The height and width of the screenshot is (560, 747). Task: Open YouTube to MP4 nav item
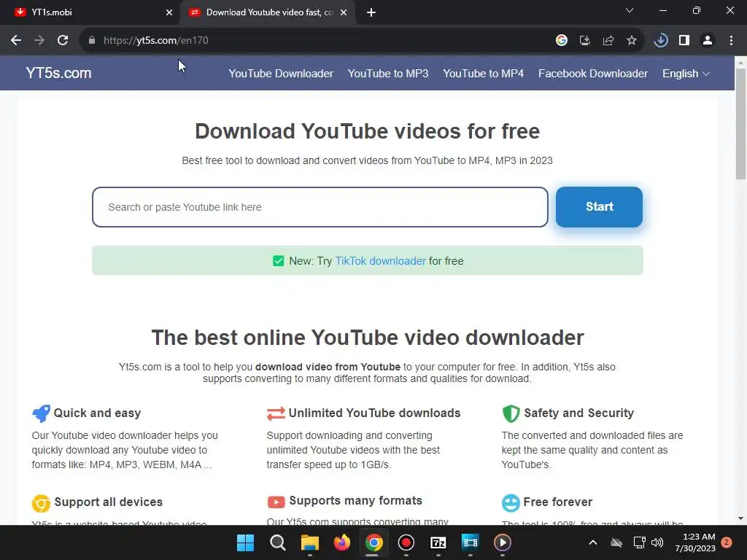(483, 74)
